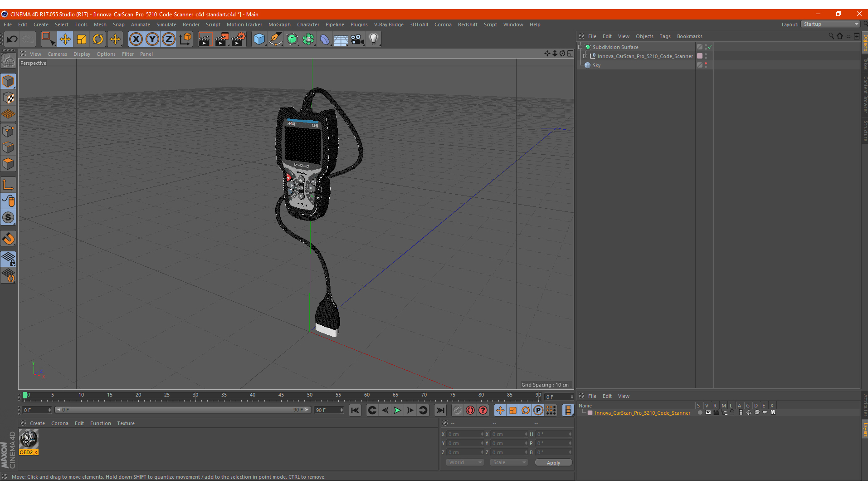Expand Subdivision Surface tree node

580,47
